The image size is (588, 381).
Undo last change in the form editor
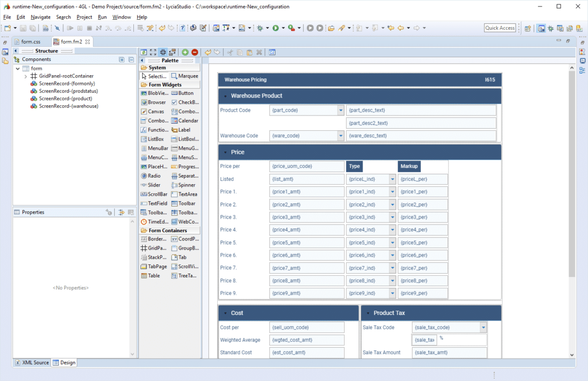[x=208, y=52]
